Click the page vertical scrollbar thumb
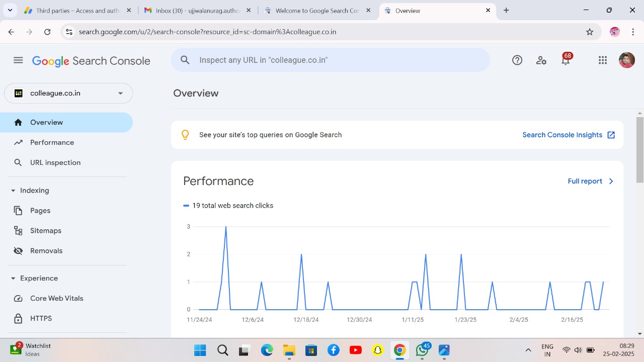644x362 pixels. [640, 149]
